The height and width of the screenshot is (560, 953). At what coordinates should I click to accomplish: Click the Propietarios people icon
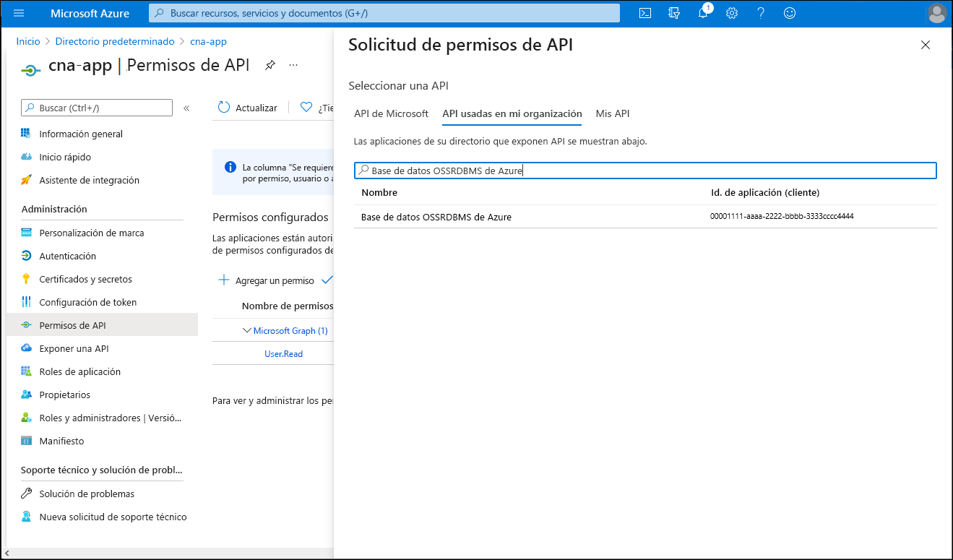26,395
